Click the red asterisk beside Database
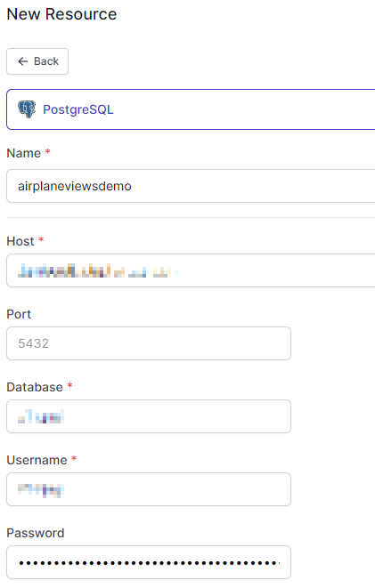This screenshot has height=588, width=375. pos(69,385)
